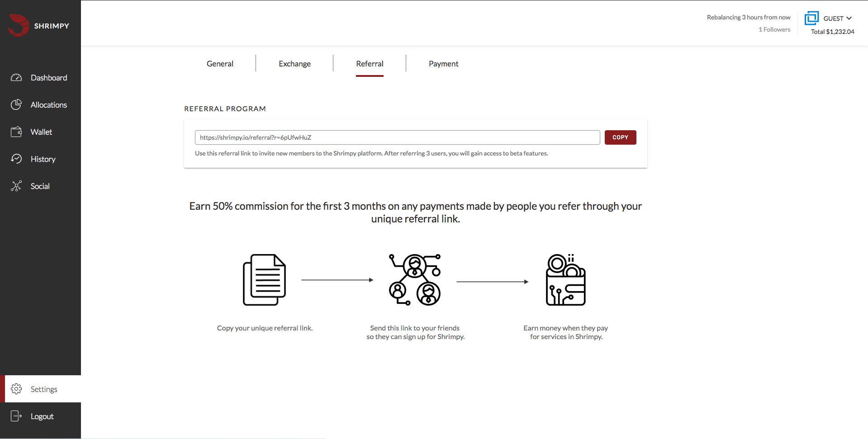Click the Allocations pie chart icon
This screenshot has width=868, height=439.
[16, 104]
